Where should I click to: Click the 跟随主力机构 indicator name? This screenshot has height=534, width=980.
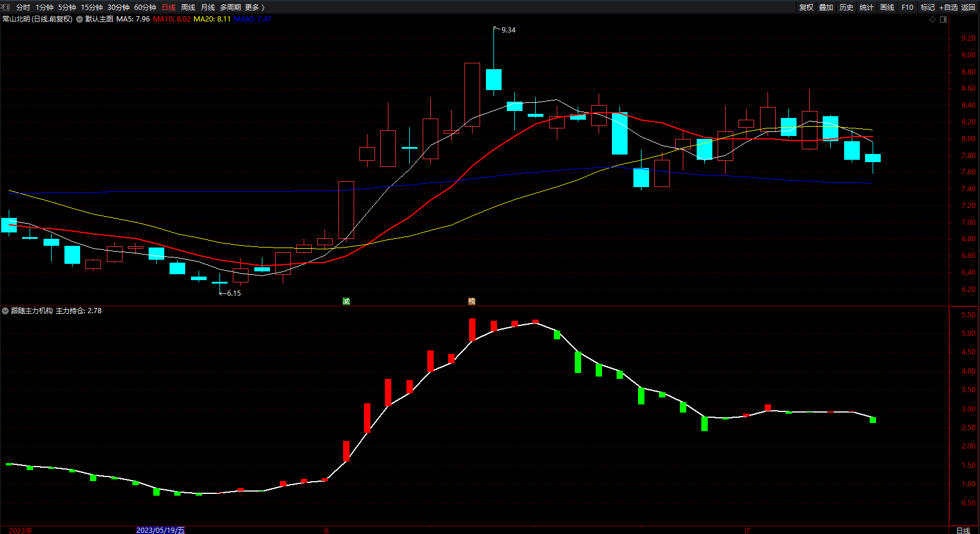[x=32, y=311]
